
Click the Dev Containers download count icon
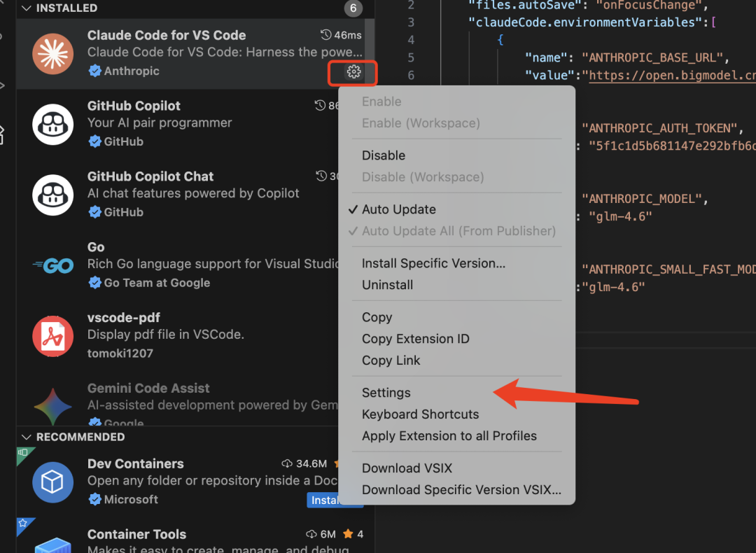coord(287,463)
